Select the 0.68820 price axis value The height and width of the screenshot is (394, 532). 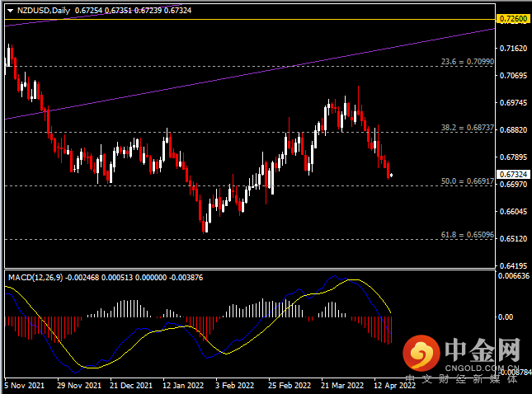click(513, 130)
